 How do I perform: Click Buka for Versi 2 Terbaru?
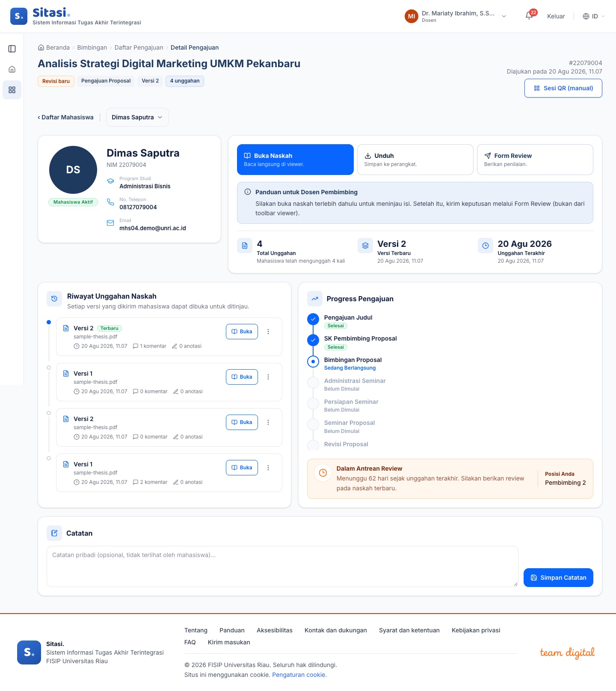[242, 332]
